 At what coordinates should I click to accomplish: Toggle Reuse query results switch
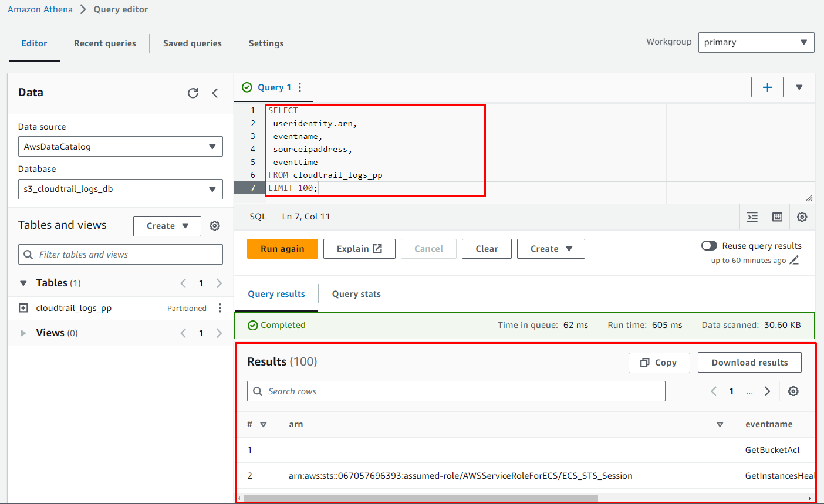(709, 246)
